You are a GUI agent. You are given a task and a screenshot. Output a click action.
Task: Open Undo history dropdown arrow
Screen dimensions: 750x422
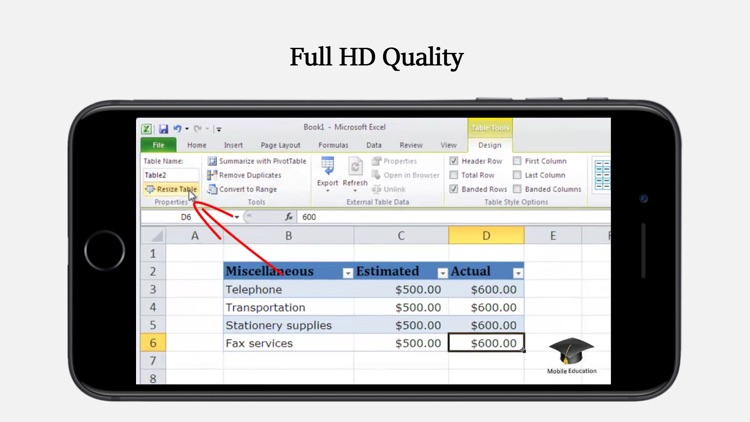(187, 129)
